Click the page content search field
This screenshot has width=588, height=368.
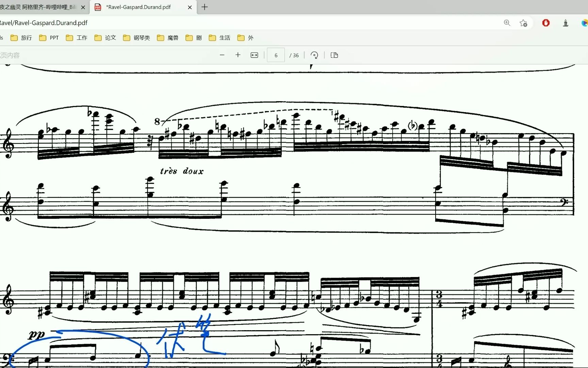(10, 55)
